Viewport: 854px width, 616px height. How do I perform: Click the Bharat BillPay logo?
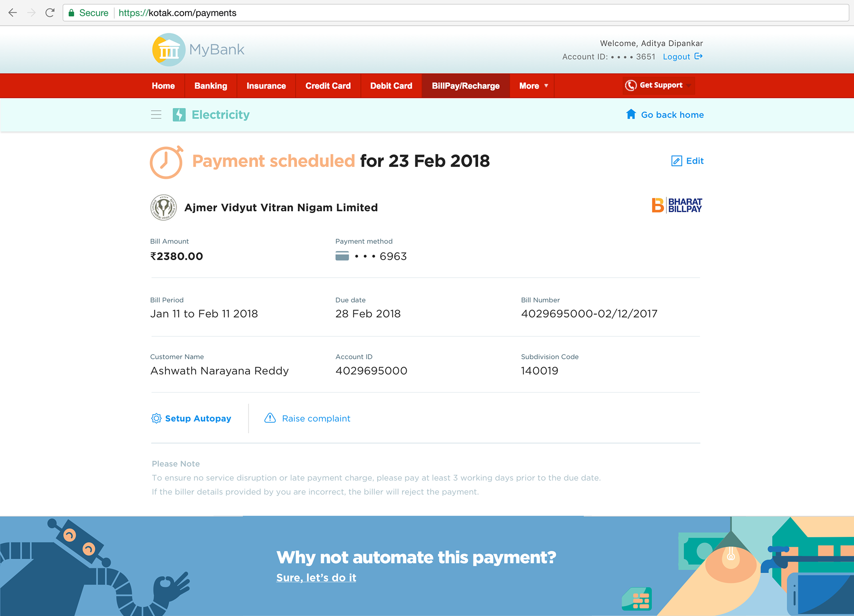coord(677,205)
